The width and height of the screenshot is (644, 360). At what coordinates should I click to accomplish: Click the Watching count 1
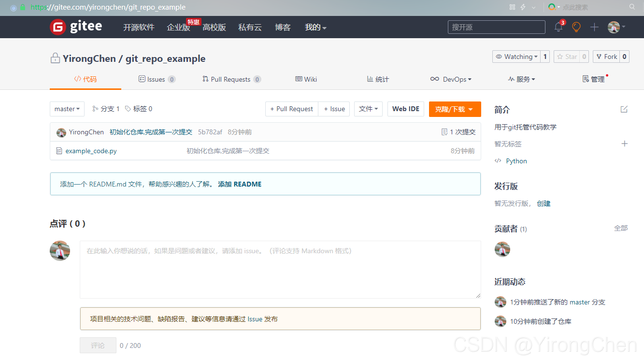(x=545, y=57)
